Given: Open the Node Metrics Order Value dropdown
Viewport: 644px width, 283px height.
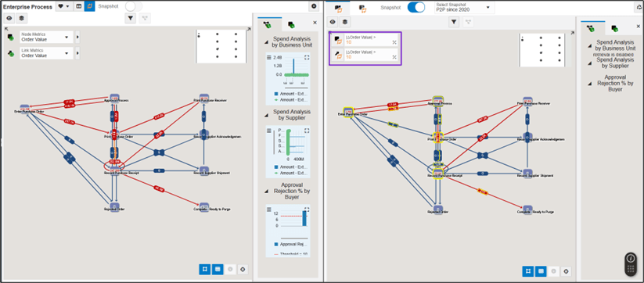Looking at the screenshot, I should [46, 37].
